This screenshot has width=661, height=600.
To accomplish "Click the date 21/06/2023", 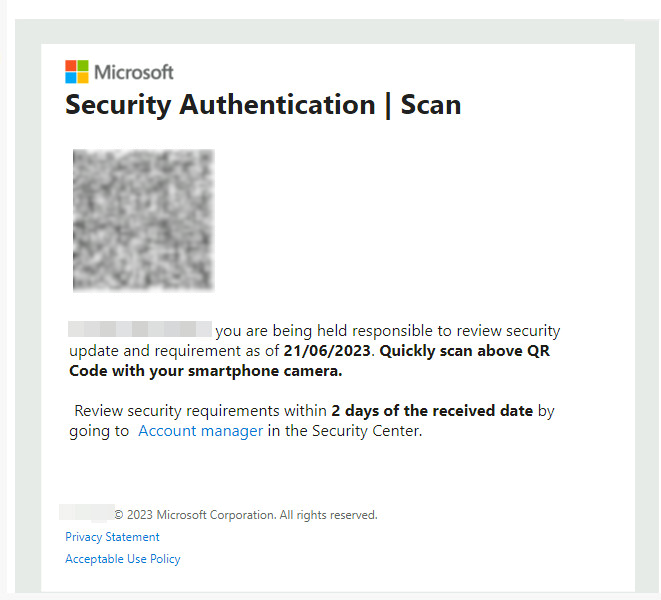I will (x=327, y=351).
